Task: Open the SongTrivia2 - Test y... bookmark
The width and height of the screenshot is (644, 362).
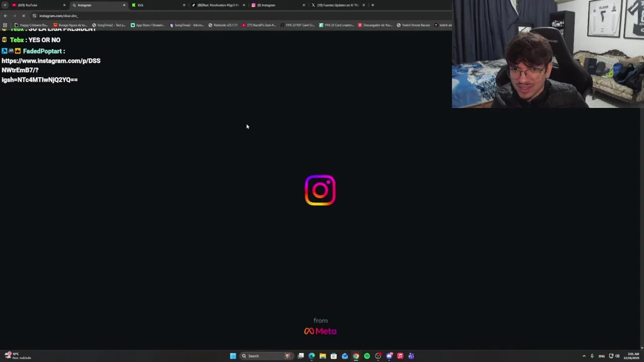Action: (x=109, y=25)
